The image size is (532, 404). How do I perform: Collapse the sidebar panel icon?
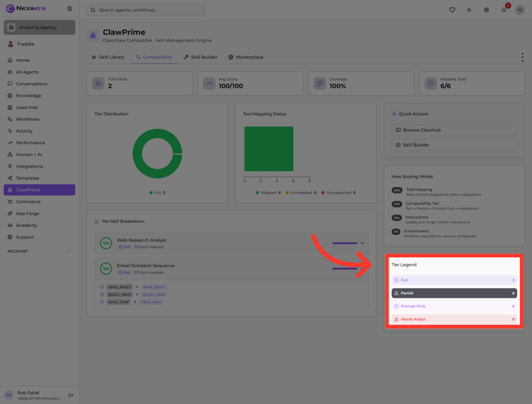coord(70,9)
